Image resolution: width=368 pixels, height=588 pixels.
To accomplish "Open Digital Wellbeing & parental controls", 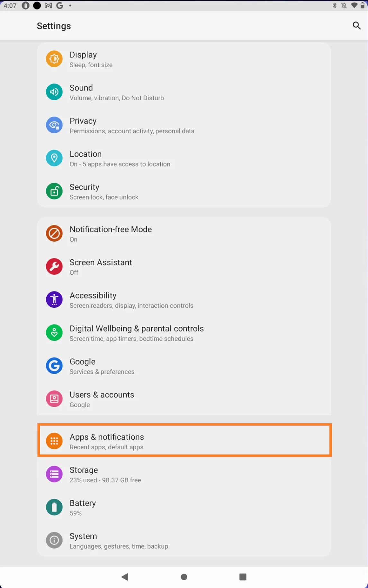I will [x=137, y=333].
